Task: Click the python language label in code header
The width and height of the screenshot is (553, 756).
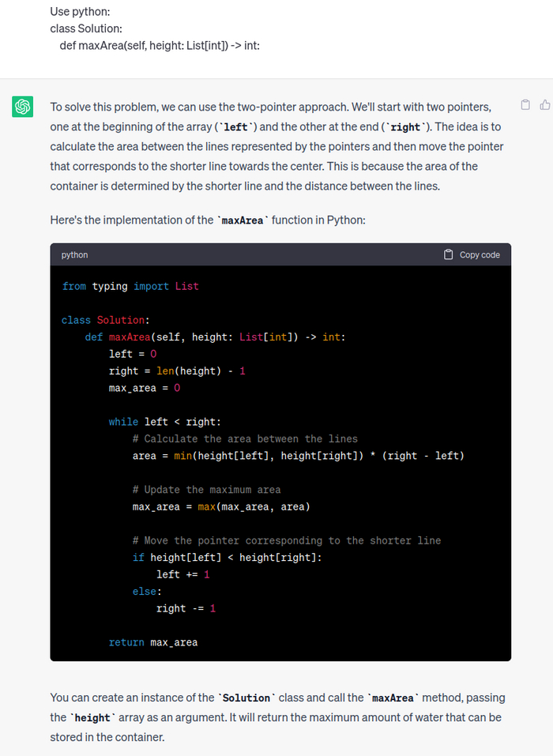Action: click(75, 254)
